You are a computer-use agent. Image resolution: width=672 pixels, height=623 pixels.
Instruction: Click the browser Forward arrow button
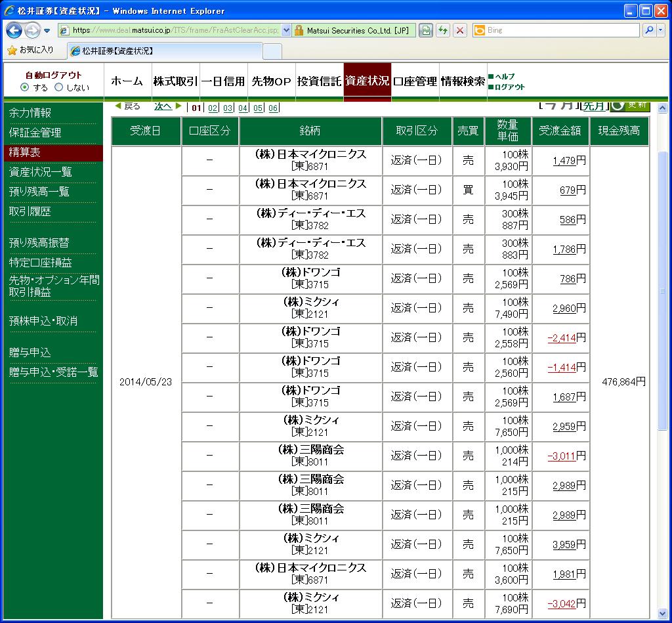[x=32, y=30]
